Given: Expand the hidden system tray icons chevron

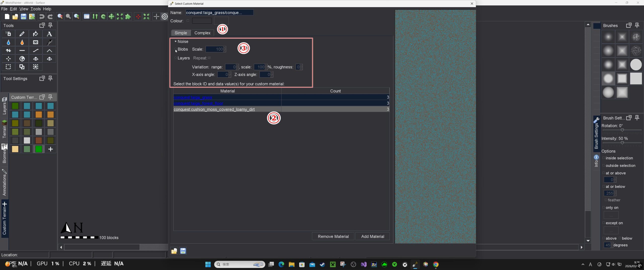Looking at the screenshot, I should [x=583, y=264].
